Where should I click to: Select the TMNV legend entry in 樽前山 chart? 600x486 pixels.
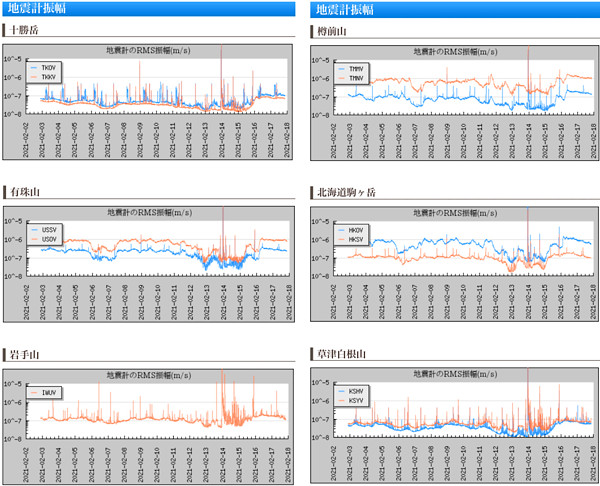click(353, 76)
